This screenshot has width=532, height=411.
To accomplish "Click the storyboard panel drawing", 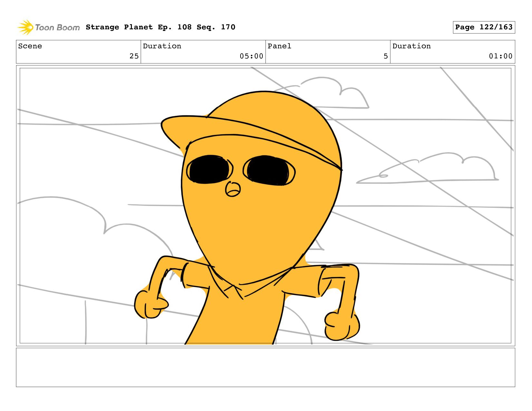I will pyautogui.click(x=265, y=206).
